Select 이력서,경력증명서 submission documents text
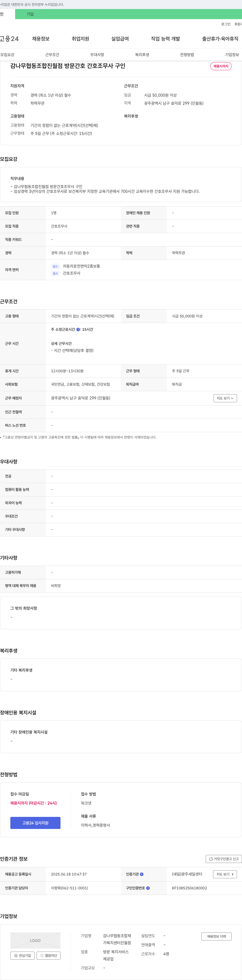The image size is (242, 980). (95, 825)
